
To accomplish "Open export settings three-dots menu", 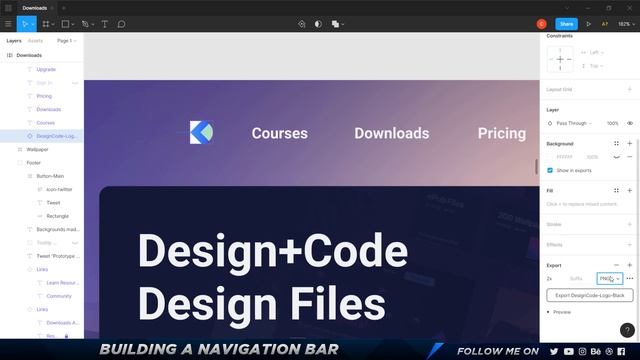I will [630, 278].
